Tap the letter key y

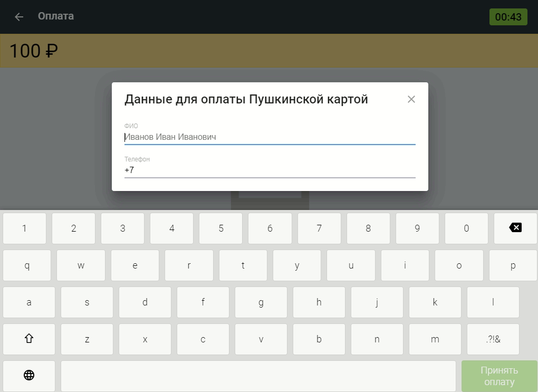(297, 265)
